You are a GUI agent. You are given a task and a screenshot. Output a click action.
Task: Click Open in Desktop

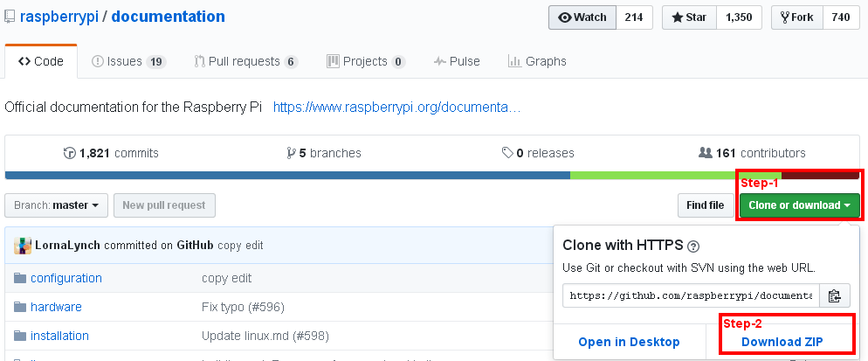point(629,342)
